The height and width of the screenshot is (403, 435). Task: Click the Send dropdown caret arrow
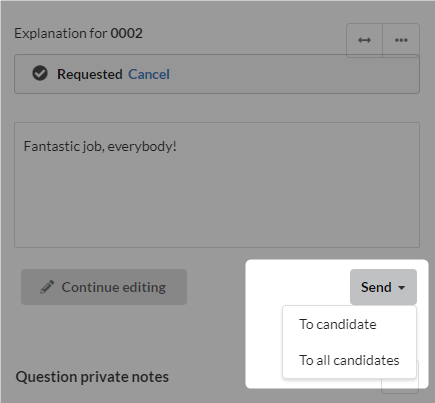coord(402,288)
